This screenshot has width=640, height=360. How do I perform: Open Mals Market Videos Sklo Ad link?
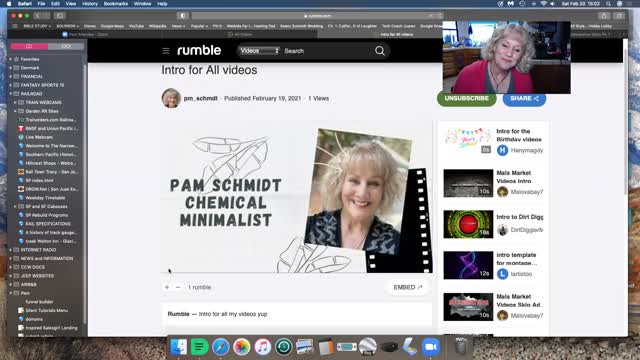pyautogui.click(x=519, y=300)
